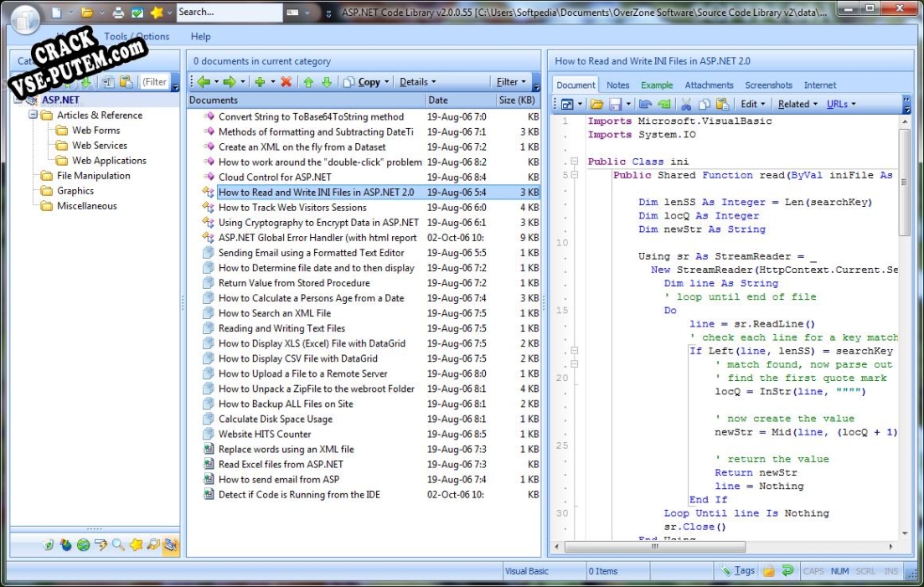The height and width of the screenshot is (587, 924).
Task: Paste clipboard contents with the paste icon
Action: 723,103
